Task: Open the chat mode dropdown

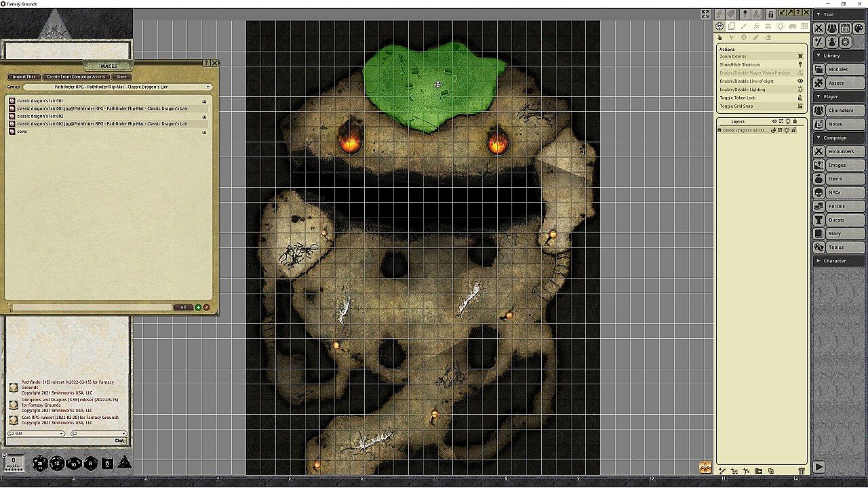Action: (98, 433)
